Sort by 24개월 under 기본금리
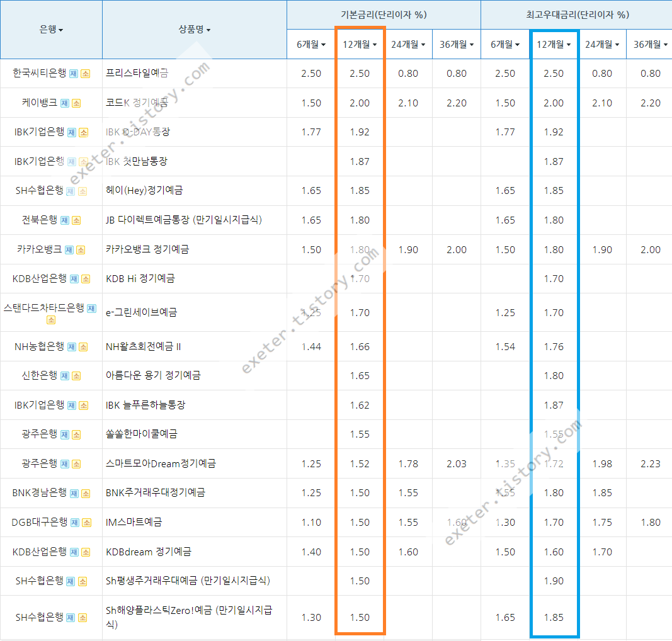 (x=408, y=44)
